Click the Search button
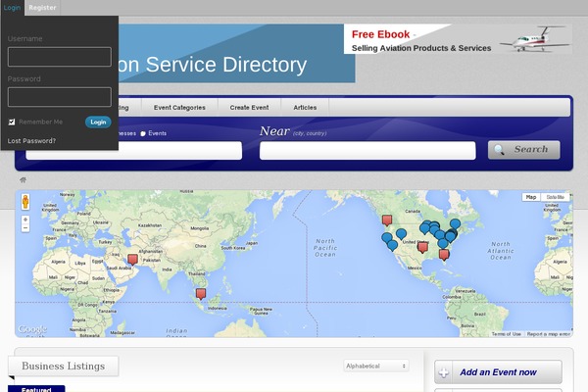Viewport: 588px width, 392px height. (524, 150)
